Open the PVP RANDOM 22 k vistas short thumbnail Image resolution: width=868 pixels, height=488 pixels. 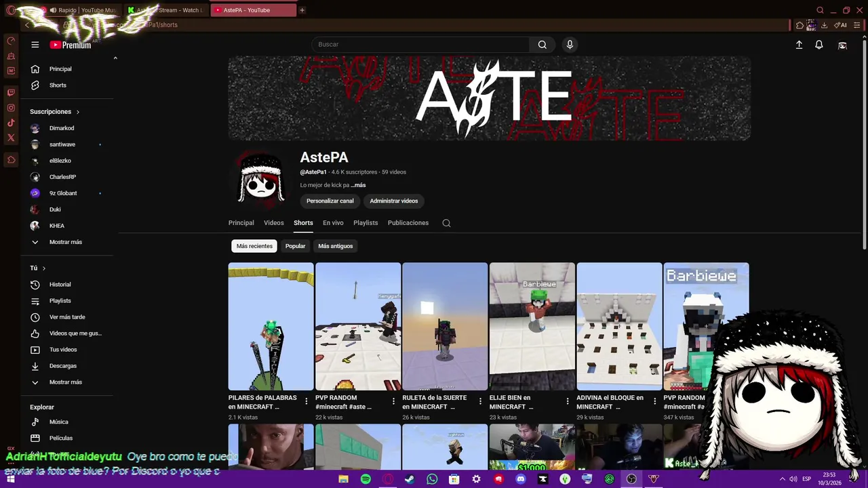point(358,327)
